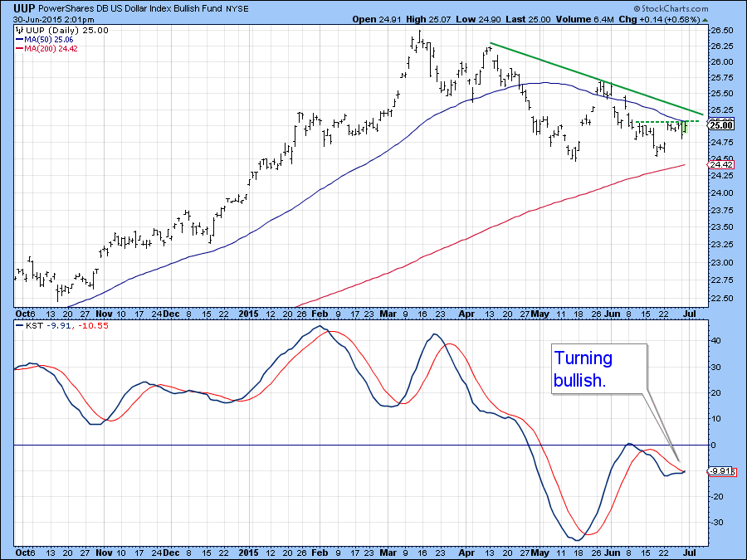Click the -20 label on the KST axis
The width and height of the screenshot is (747, 560).
(x=715, y=497)
